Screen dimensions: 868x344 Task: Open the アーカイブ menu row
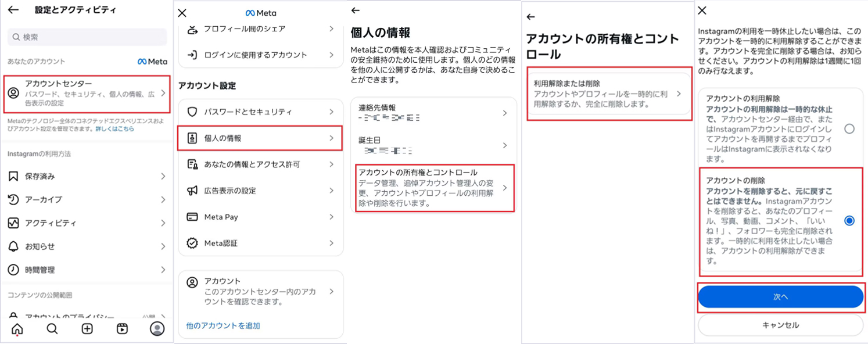(x=87, y=199)
